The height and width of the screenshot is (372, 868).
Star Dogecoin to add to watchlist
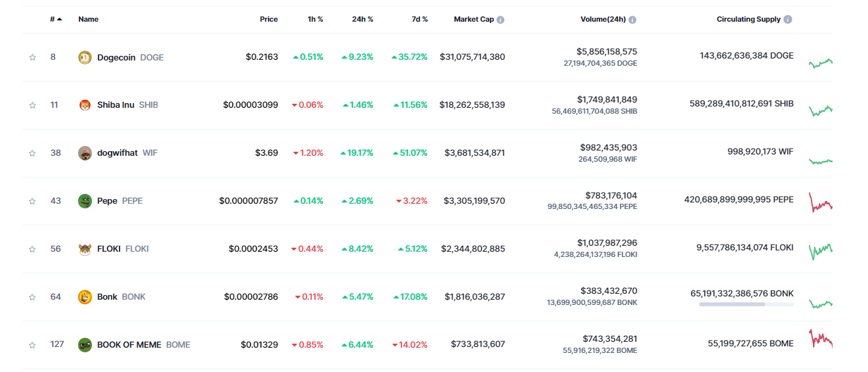tap(32, 57)
